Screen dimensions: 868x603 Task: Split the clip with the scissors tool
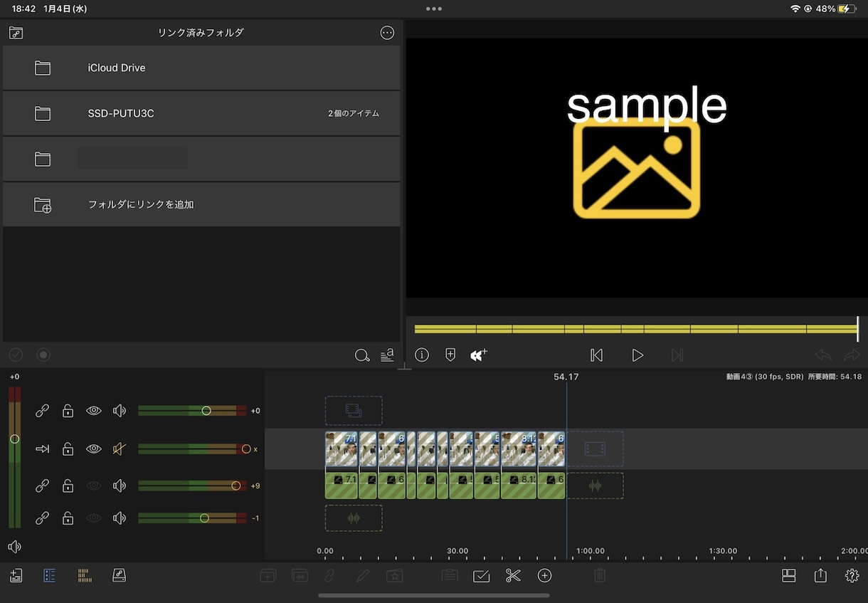[x=513, y=576]
